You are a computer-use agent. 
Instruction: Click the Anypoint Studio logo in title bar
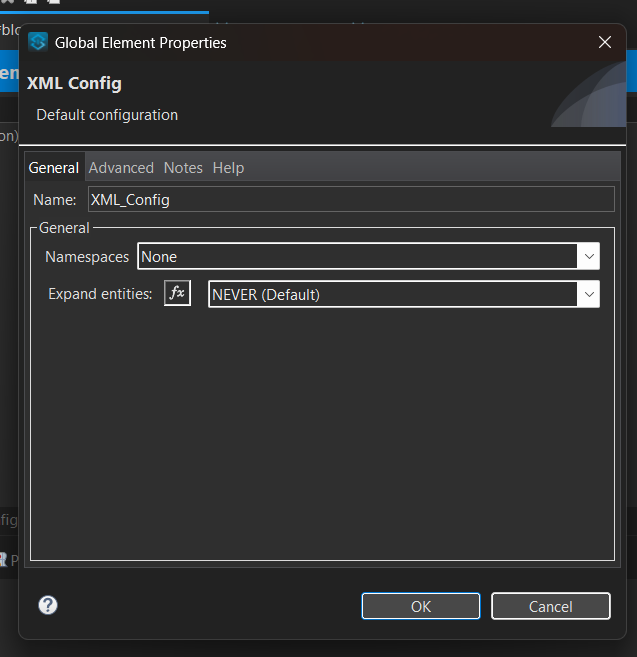[38, 42]
